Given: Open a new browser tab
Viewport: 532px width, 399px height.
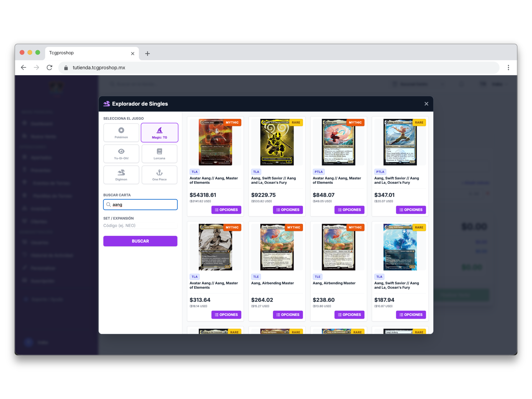Looking at the screenshot, I should pyautogui.click(x=147, y=53).
